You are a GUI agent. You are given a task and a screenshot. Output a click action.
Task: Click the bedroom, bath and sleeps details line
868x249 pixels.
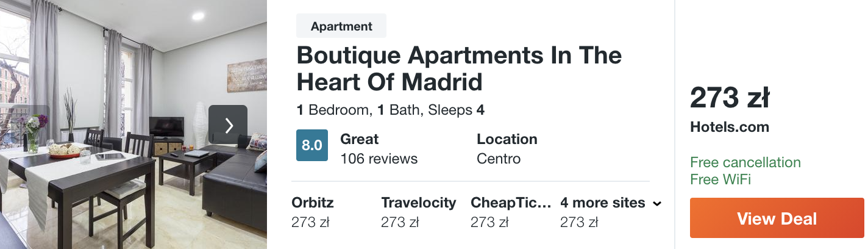391,110
